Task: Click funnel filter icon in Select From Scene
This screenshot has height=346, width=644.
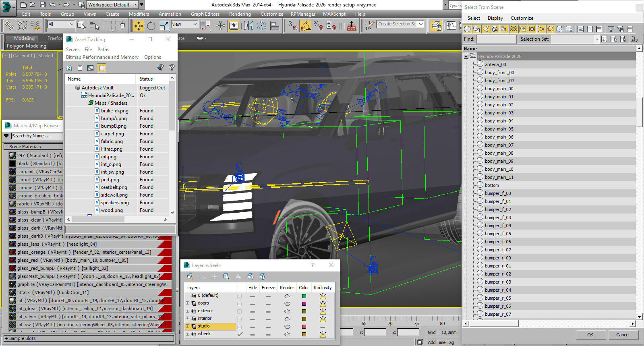Action: coord(611,29)
